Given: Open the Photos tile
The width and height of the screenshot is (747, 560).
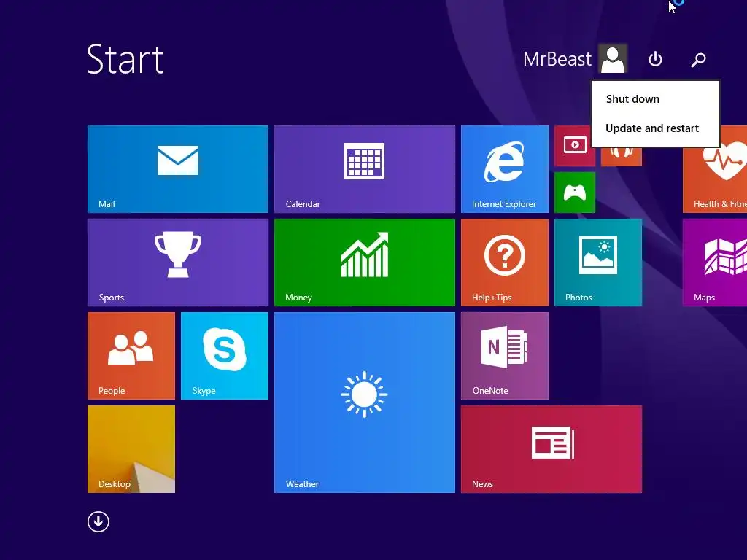Looking at the screenshot, I should [x=598, y=262].
